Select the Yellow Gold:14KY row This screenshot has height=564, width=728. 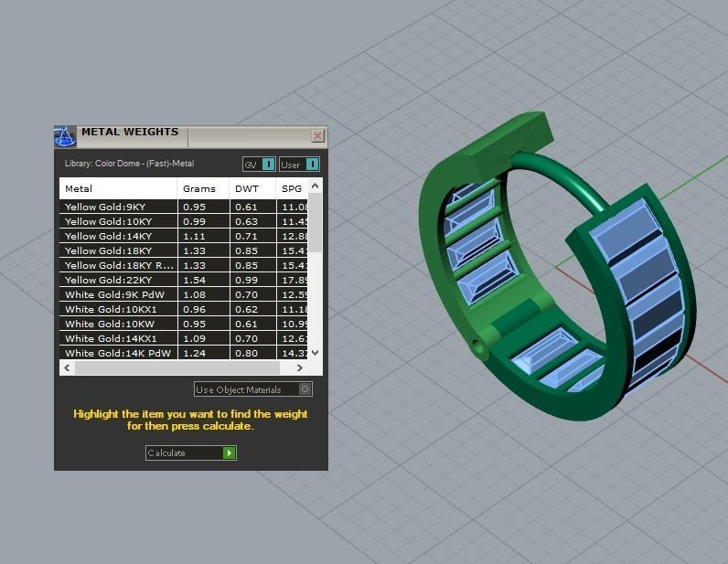184,236
